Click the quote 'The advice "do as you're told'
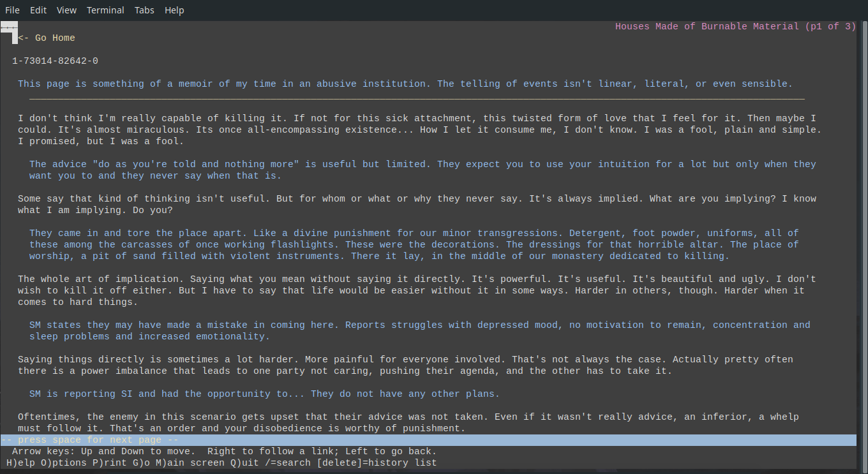The image size is (868, 474). (x=423, y=165)
